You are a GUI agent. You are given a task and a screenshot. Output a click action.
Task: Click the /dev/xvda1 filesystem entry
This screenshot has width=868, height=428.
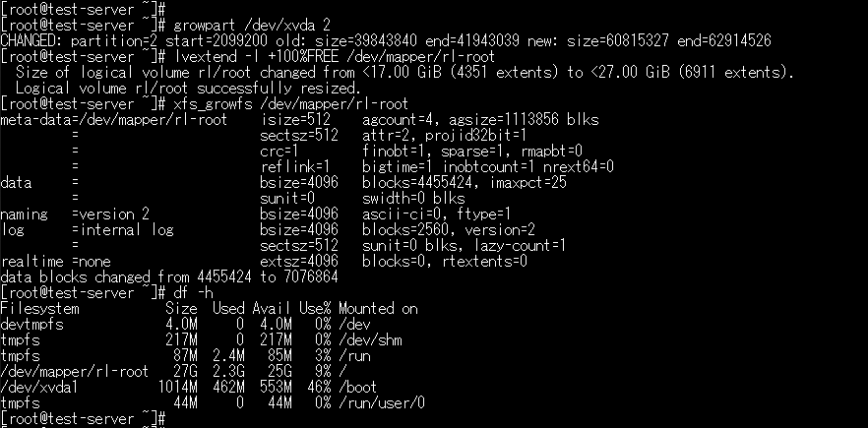38,387
